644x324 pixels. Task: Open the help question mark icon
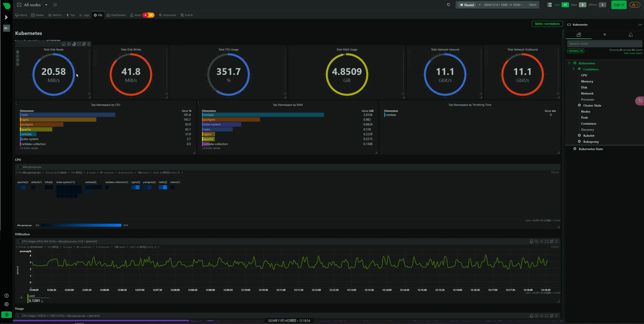click(7, 296)
